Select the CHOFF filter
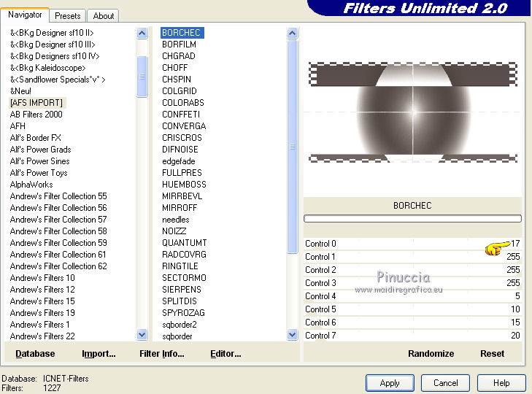Image resolution: width=532 pixels, height=394 pixels. click(x=174, y=68)
